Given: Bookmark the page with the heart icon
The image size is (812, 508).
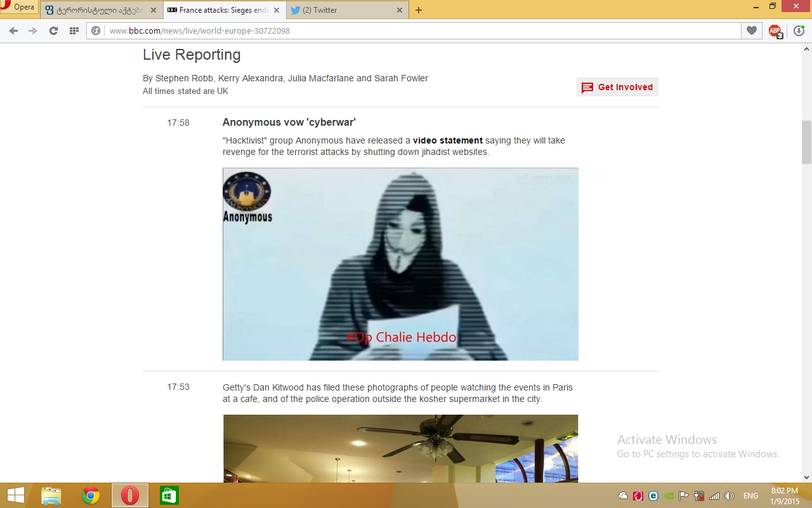Looking at the screenshot, I should point(751,30).
